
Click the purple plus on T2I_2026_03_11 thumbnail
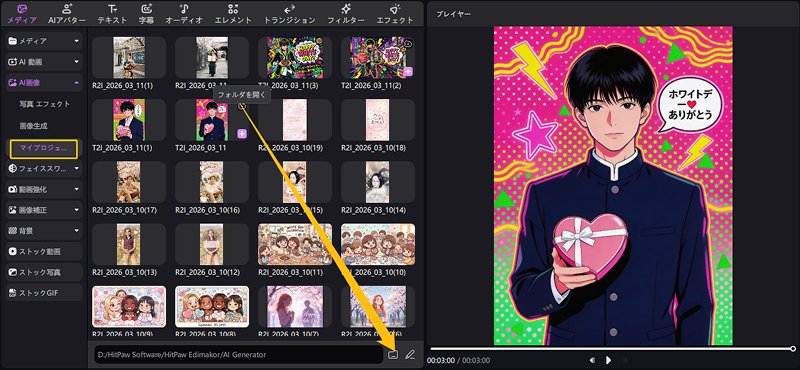click(x=242, y=134)
